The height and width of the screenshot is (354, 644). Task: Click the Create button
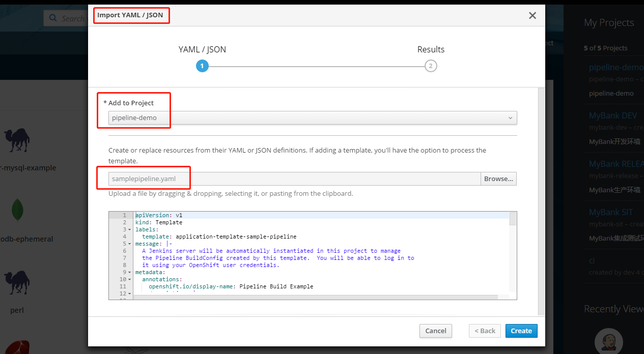[x=521, y=331]
